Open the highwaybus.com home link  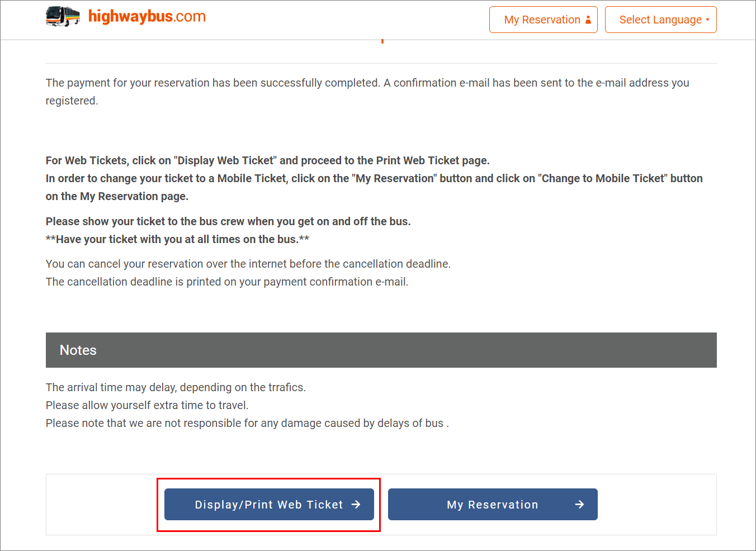click(x=147, y=17)
